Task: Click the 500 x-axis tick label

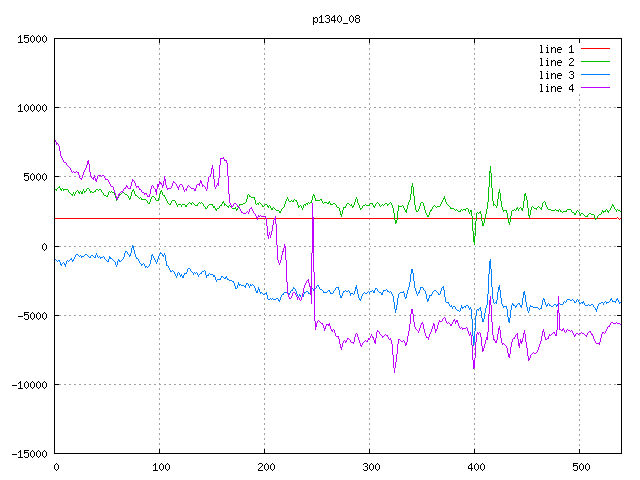Action: click(579, 467)
